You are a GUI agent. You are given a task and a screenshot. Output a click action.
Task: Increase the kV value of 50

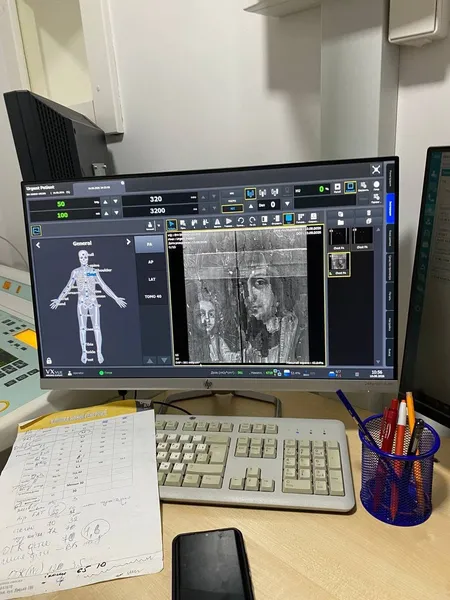tap(106, 202)
